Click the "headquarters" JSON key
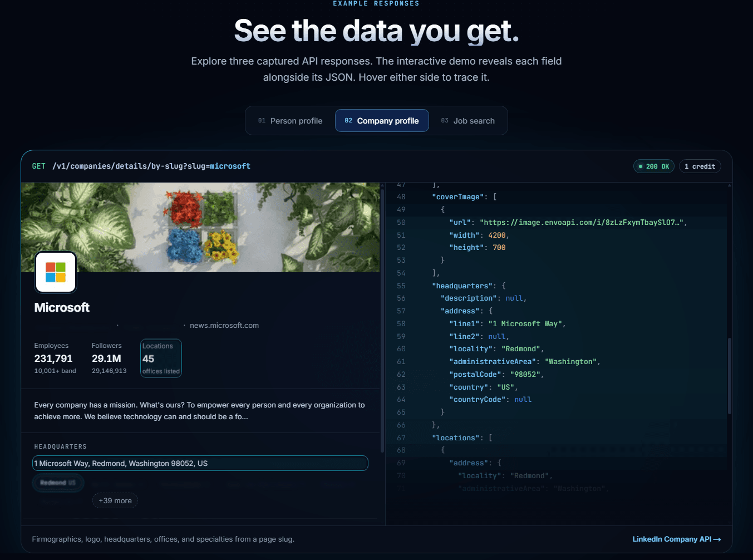 point(462,286)
